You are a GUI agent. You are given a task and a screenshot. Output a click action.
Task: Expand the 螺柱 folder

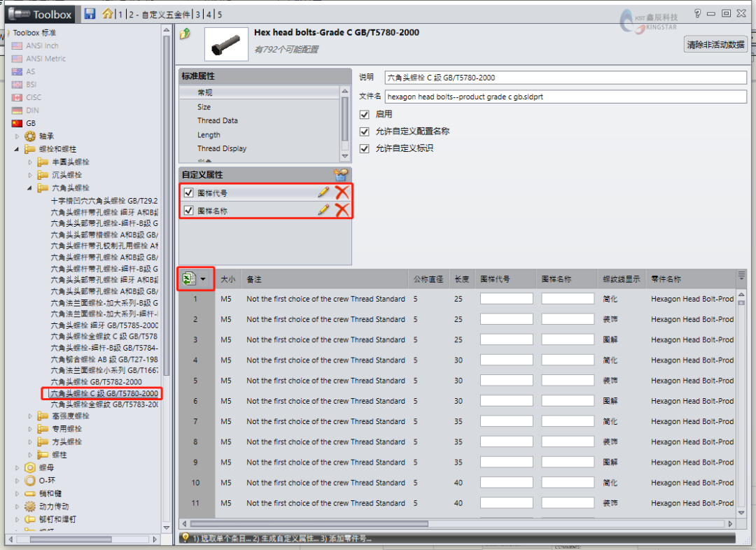30,455
